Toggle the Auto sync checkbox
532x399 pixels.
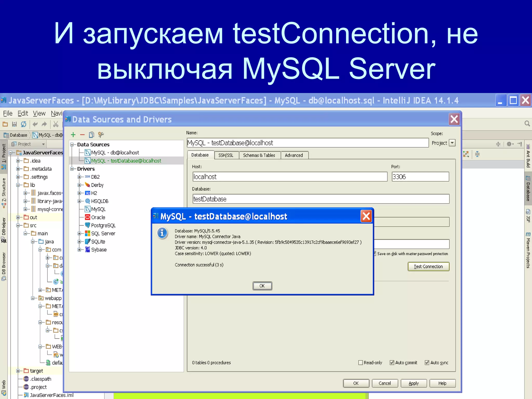tap(427, 363)
